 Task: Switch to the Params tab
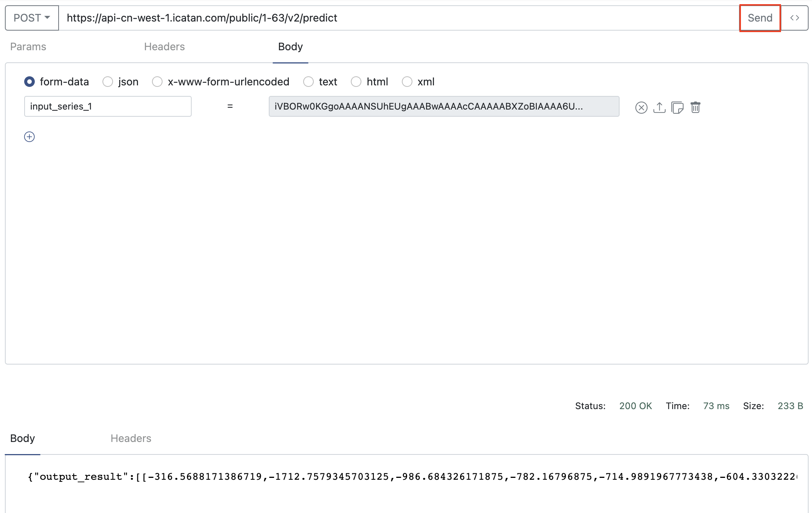(x=28, y=46)
